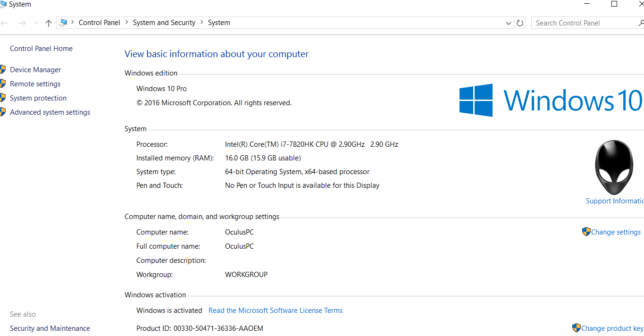Image resolution: width=644 pixels, height=336 pixels.
Task: Click the WORKGROUP value
Action: pyautogui.click(x=246, y=275)
